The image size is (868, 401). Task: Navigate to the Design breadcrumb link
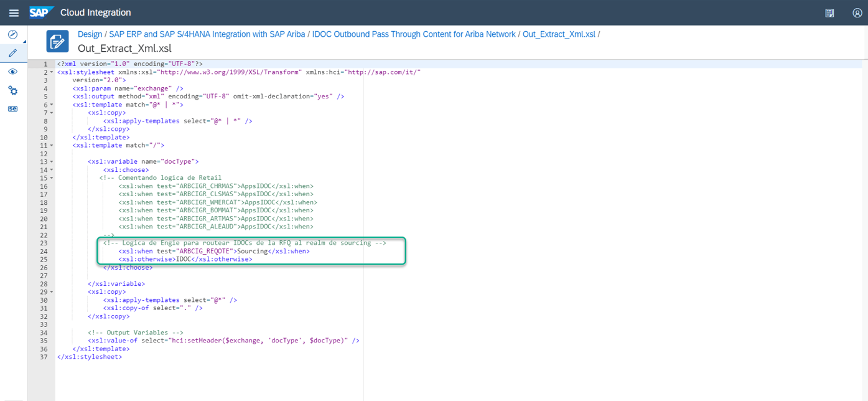coord(90,34)
